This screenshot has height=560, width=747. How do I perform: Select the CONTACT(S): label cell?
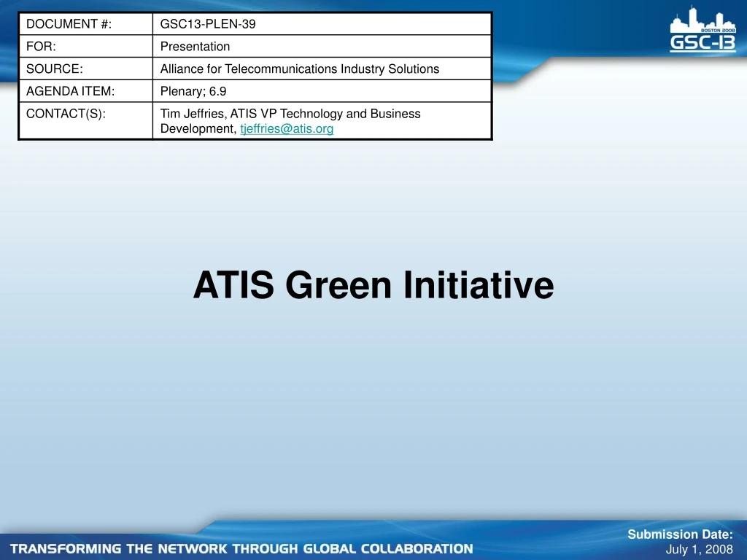[x=86, y=120]
